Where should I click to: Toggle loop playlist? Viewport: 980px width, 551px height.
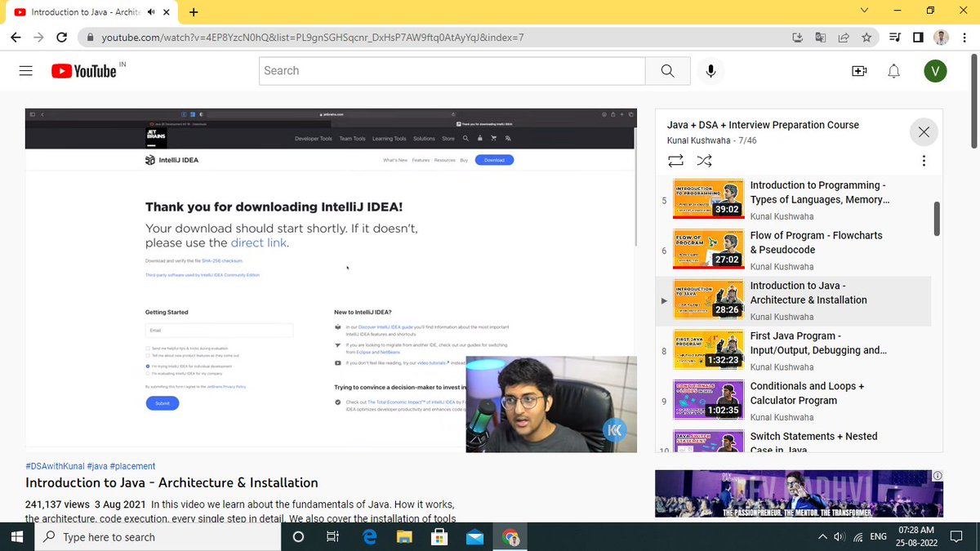(x=675, y=161)
